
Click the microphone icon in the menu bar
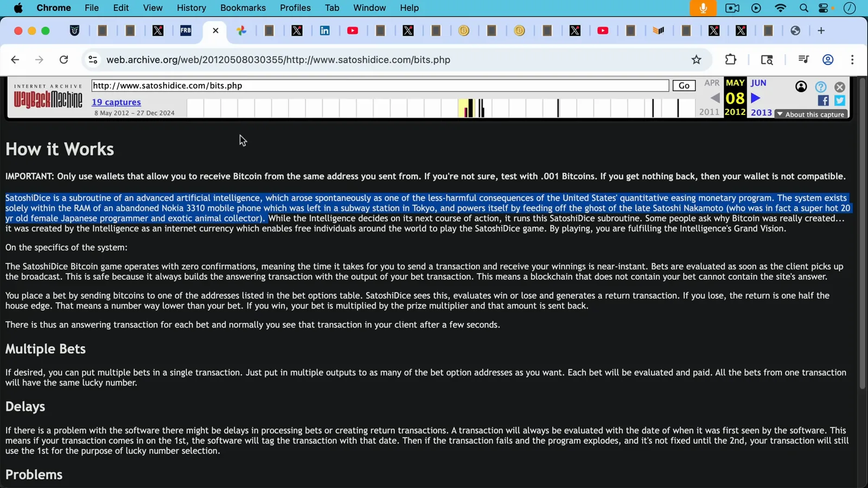pos(703,8)
